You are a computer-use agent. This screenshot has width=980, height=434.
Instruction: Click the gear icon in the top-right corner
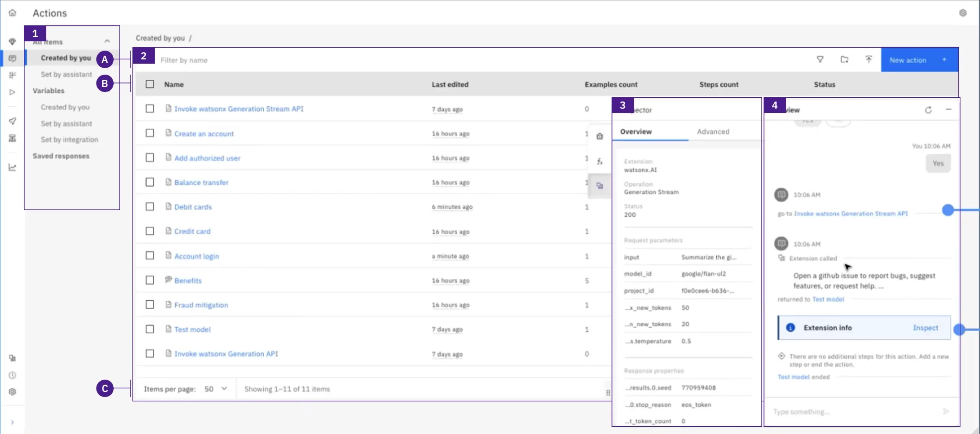963,13
